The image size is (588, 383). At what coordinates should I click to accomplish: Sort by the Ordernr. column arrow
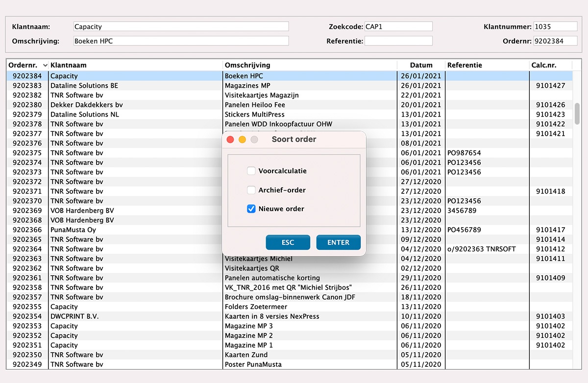point(45,65)
